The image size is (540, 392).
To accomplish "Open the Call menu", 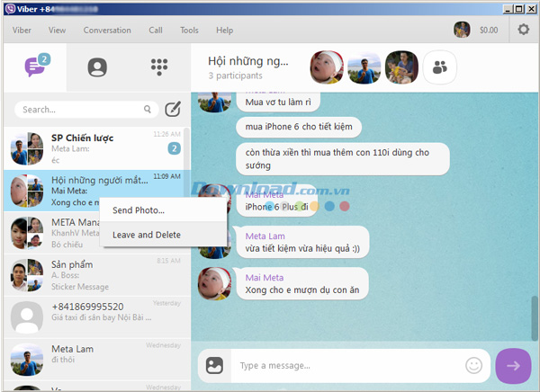I will click(156, 31).
